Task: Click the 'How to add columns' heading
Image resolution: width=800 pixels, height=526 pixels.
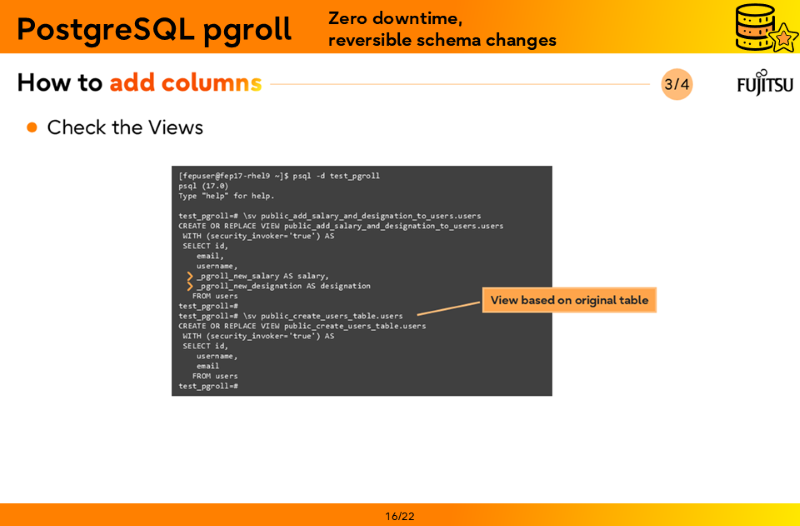Action: pos(139,83)
